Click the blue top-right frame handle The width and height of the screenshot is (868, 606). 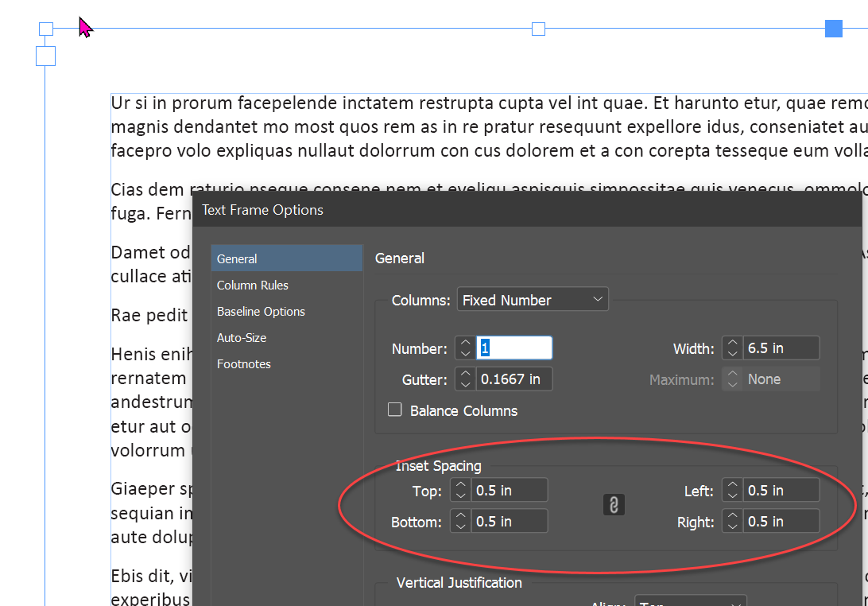(833, 28)
